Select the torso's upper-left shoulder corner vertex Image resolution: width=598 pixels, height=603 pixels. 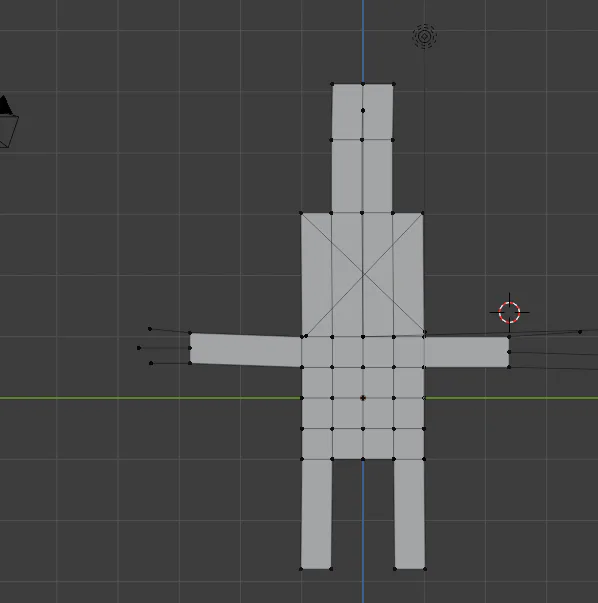(x=301, y=213)
